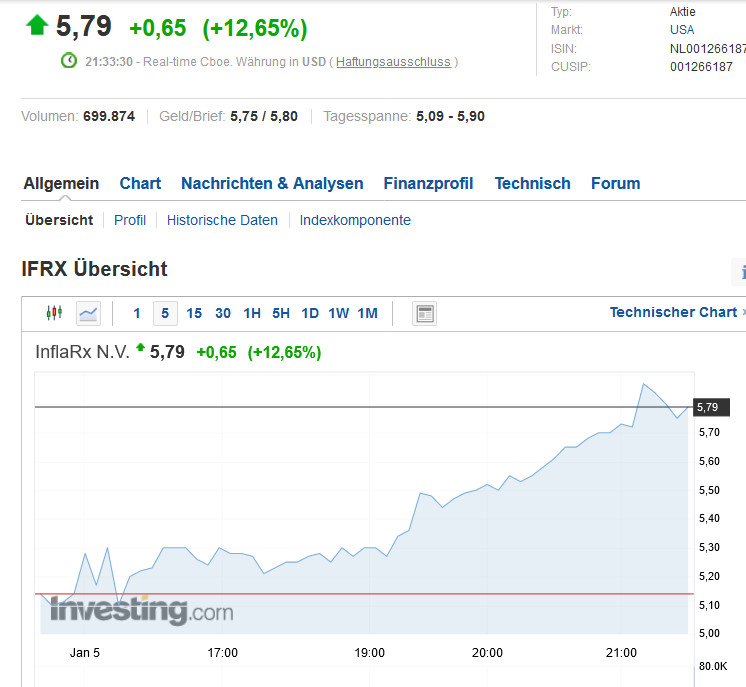Switch to 1W timeframe

click(339, 313)
